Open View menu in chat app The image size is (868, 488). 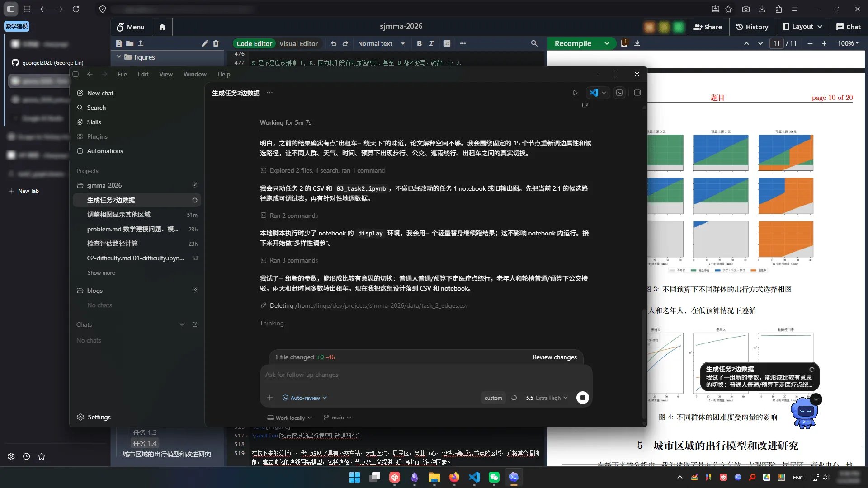click(166, 74)
